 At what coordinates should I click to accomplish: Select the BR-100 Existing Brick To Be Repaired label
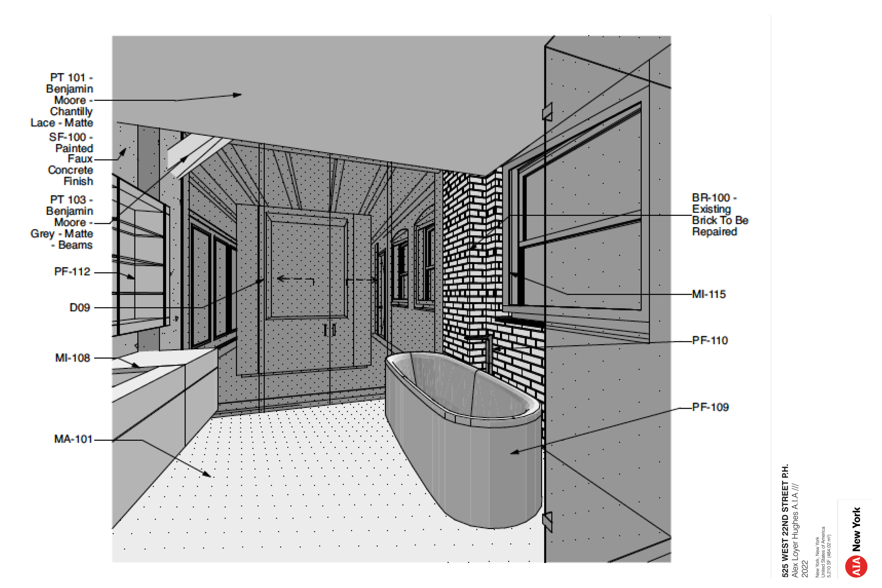720,214
